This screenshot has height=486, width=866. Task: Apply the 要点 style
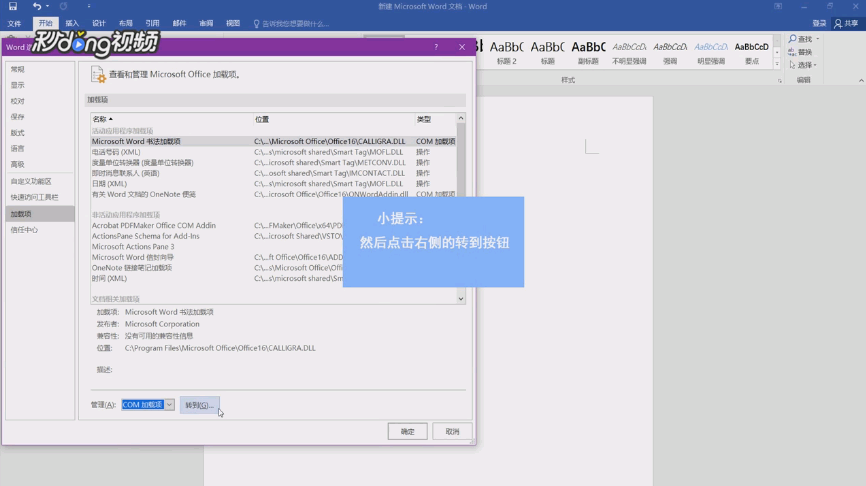coord(752,52)
